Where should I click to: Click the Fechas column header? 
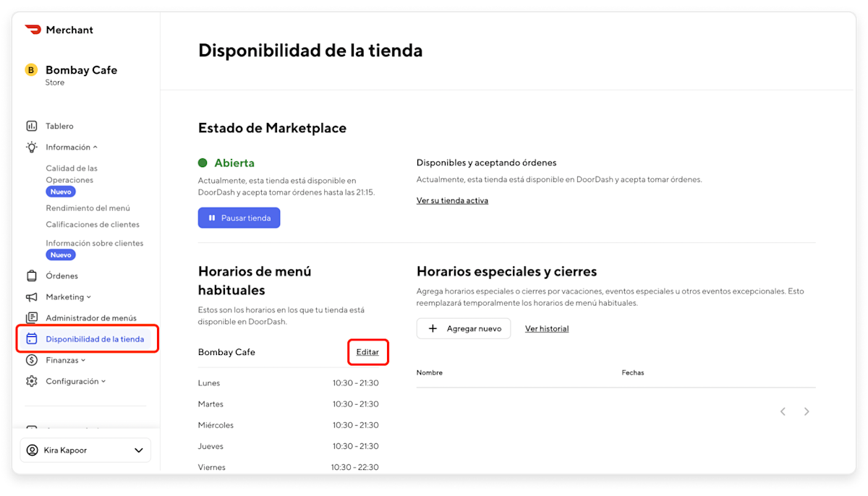point(633,373)
